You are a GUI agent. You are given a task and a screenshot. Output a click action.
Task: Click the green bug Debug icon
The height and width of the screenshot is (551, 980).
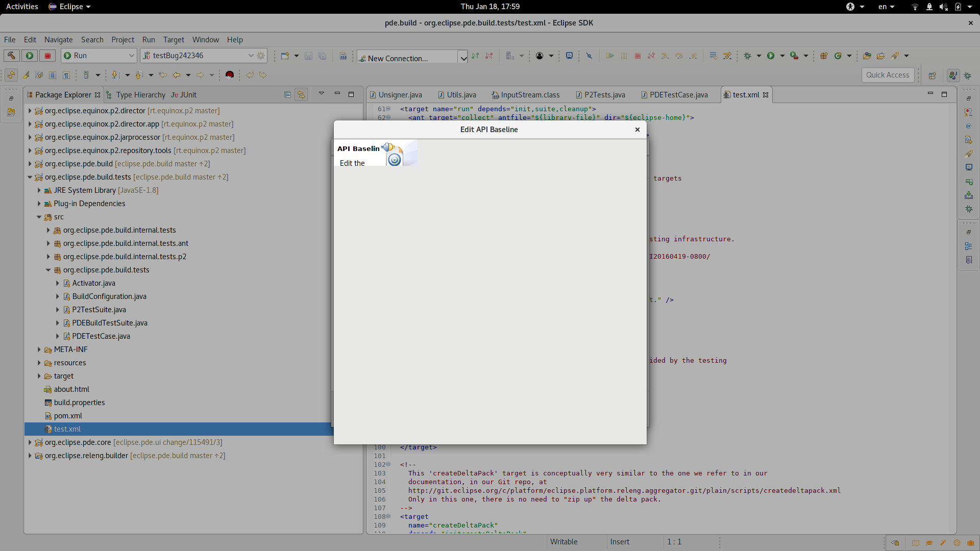click(748, 56)
